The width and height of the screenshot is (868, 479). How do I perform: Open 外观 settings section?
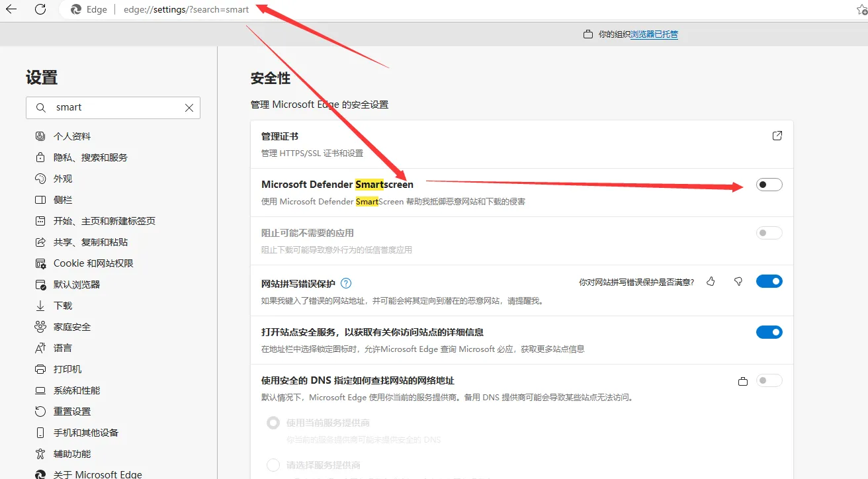[63, 179]
